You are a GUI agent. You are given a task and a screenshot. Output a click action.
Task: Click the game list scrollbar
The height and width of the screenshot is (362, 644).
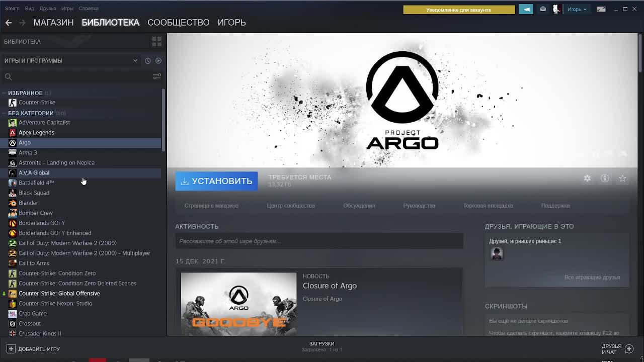[163, 119]
